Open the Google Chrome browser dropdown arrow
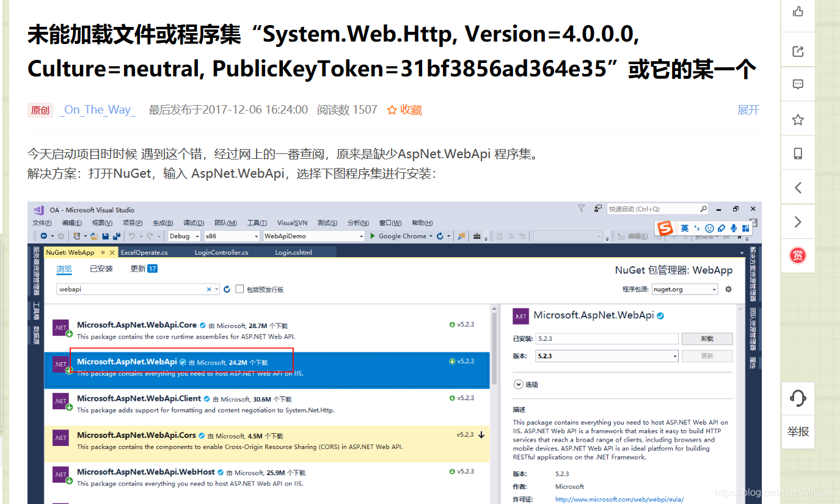This screenshot has height=504, width=840. [x=431, y=236]
